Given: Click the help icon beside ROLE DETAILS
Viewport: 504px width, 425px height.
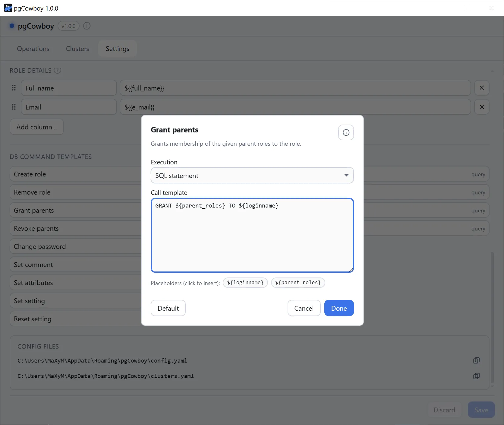Looking at the screenshot, I should 57,70.
